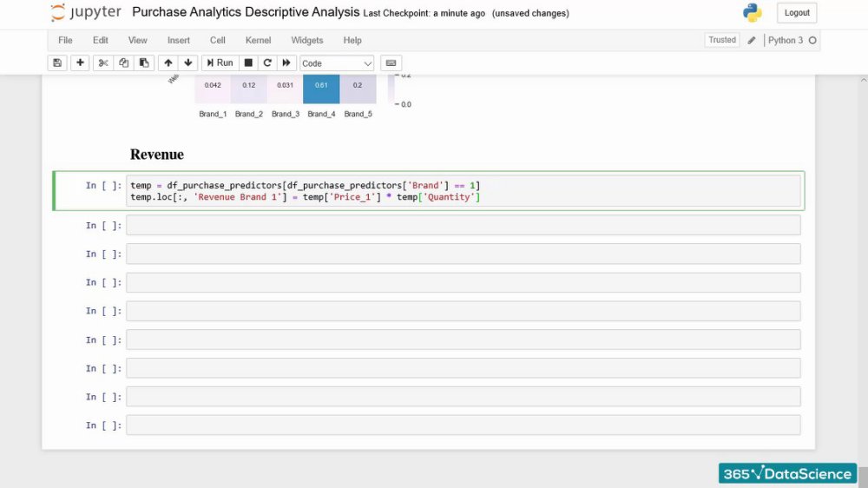Restart kernel and run all icon
868x488 pixels.
coord(286,63)
